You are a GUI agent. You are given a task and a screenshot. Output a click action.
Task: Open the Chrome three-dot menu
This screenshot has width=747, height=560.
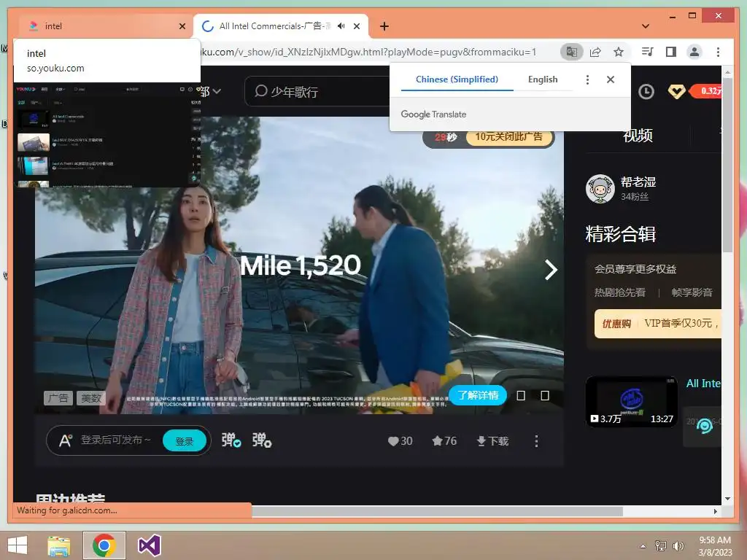(718, 52)
